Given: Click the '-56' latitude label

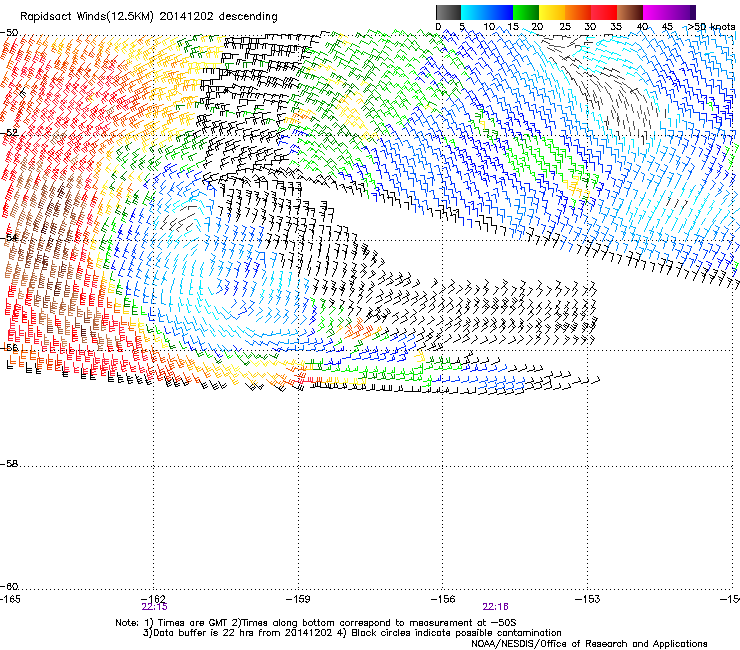Looking at the screenshot, I should click(x=9, y=347).
